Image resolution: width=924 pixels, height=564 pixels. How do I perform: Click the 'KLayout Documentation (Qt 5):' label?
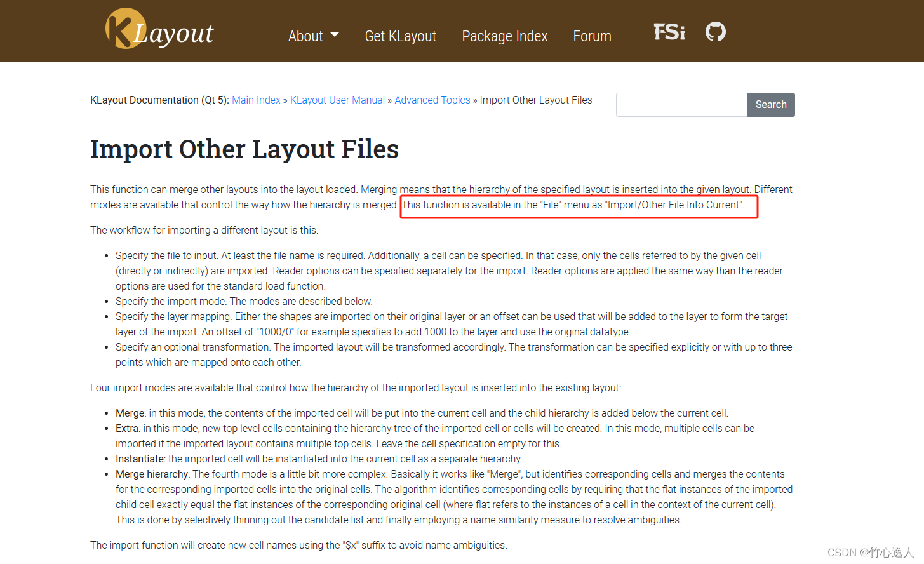pos(159,100)
